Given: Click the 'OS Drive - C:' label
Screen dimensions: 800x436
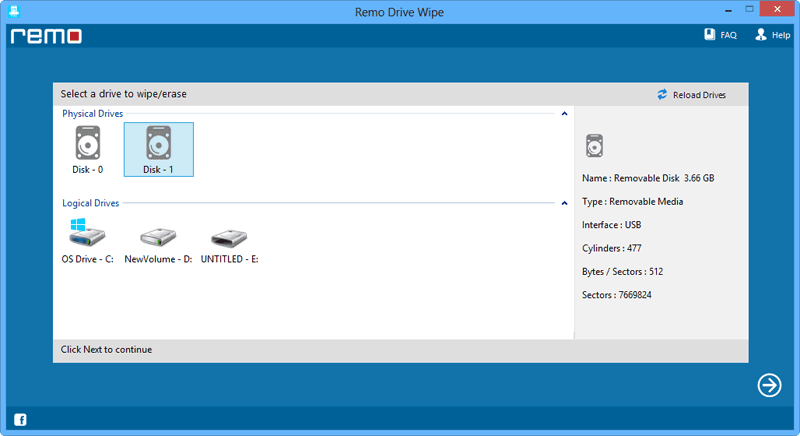Looking at the screenshot, I should click(x=87, y=259).
